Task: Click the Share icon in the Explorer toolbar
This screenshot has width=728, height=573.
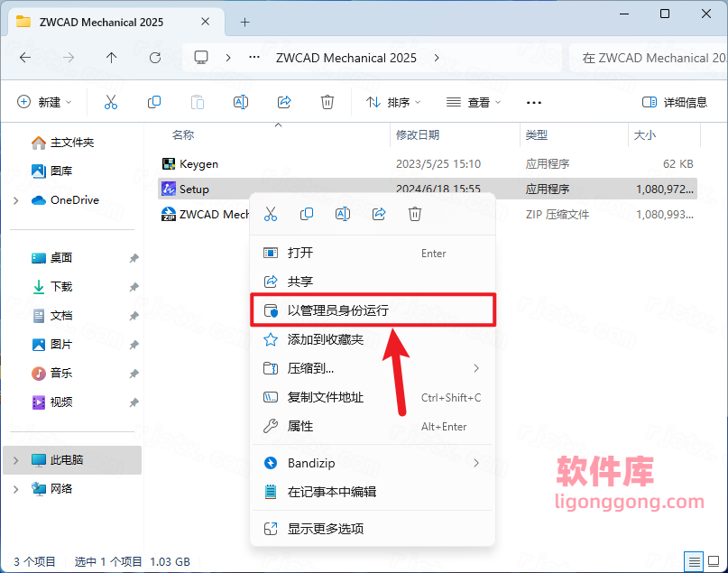Action: click(284, 102)
